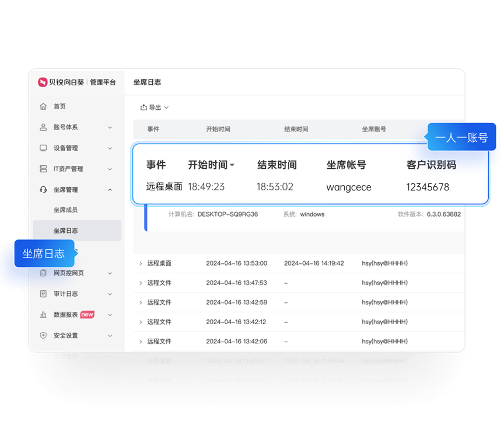The image size is (504, 421).
Task: Expand the 导出 dropdown arrow
Action: [167, 107]
